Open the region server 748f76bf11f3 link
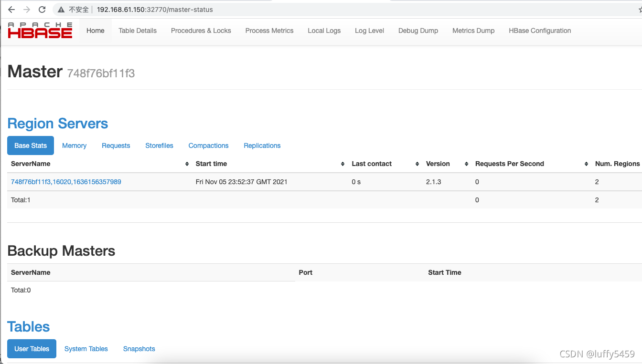642x364 pixels. coord(66,182)
